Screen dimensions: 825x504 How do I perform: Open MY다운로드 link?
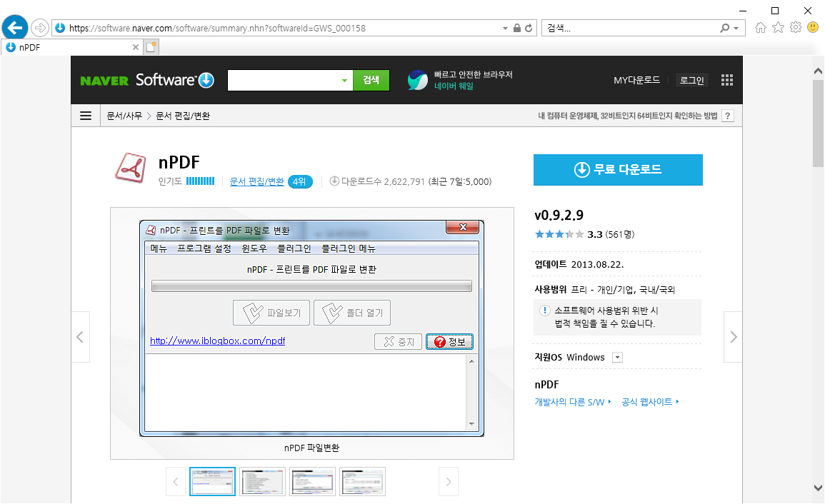(636, 80)
